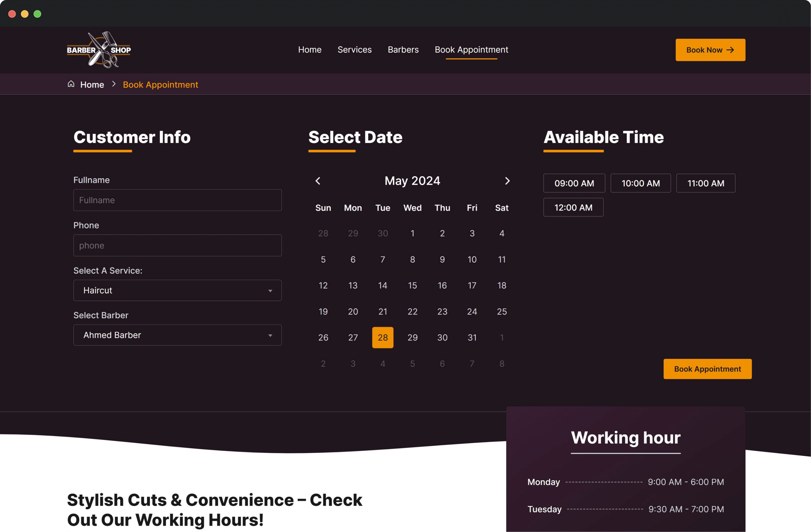The width and height of the screenshot is (811, 532).
Task: Click the green zoom window button
Action: (x=37, y=14)
